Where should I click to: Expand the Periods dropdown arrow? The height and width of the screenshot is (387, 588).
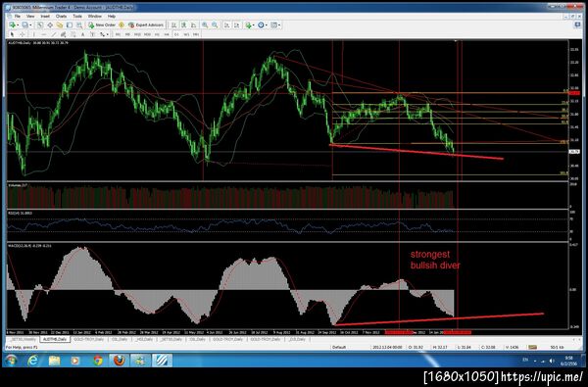(267, 25)
